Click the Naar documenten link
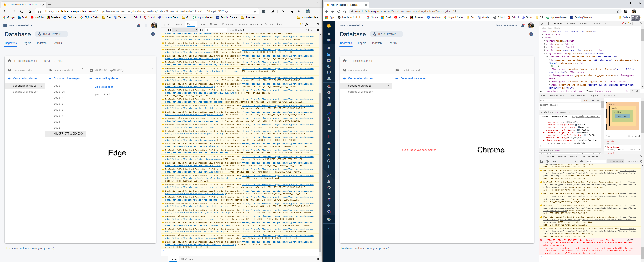Screen dimensions: 644x262 pos(507,25)
